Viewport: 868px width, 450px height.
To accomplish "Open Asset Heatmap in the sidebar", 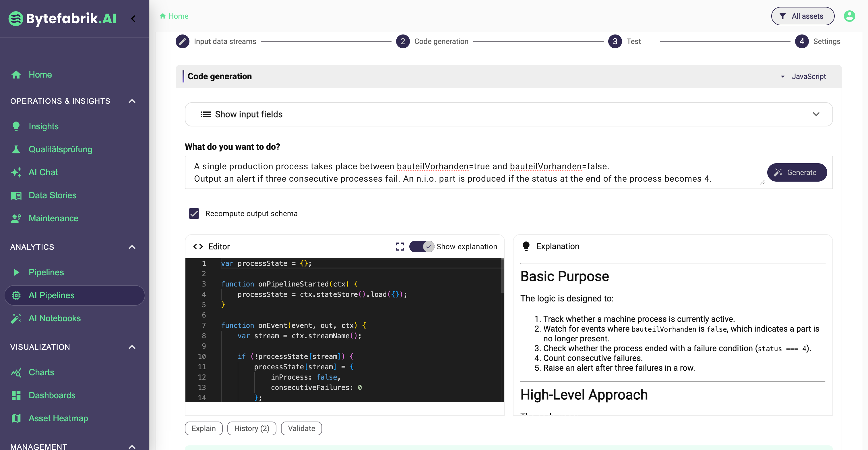I will click(58, 418).
